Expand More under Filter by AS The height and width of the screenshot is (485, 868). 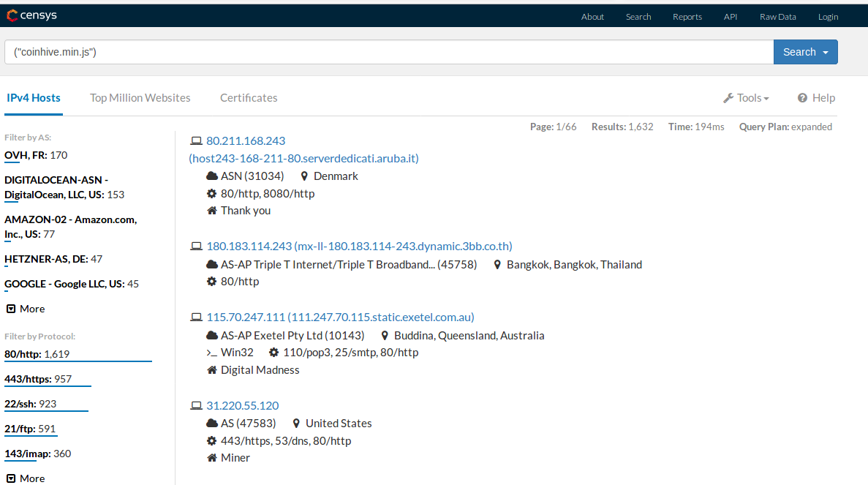click(x=26, y=309)
